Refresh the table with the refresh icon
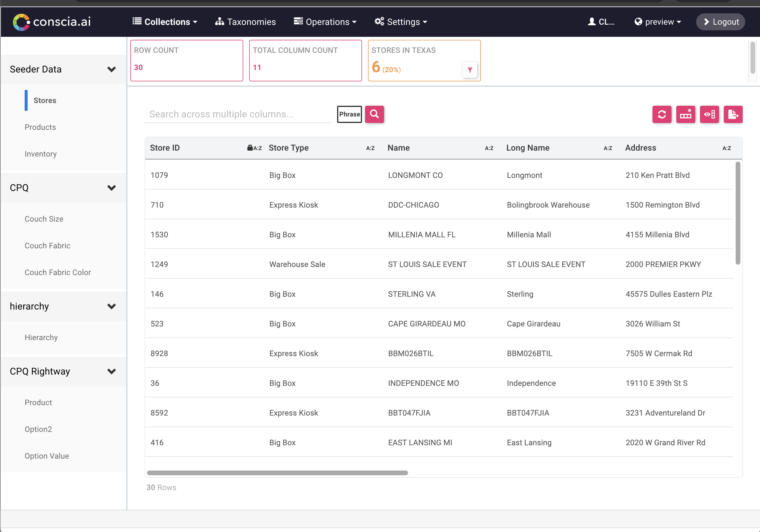This screenshot has height=532, width=760. click(x=662, y=115)
